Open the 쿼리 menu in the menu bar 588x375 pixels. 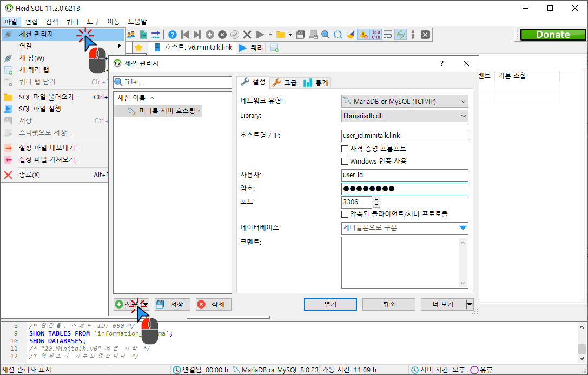72,22
